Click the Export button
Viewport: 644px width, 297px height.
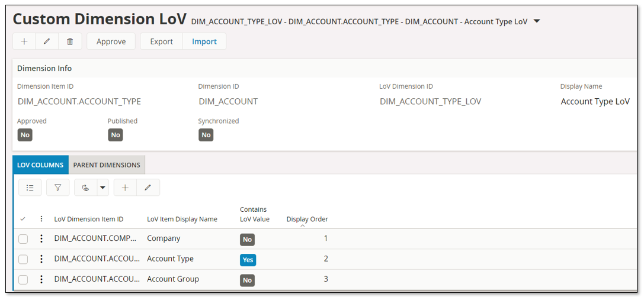(x=161, y=41)
